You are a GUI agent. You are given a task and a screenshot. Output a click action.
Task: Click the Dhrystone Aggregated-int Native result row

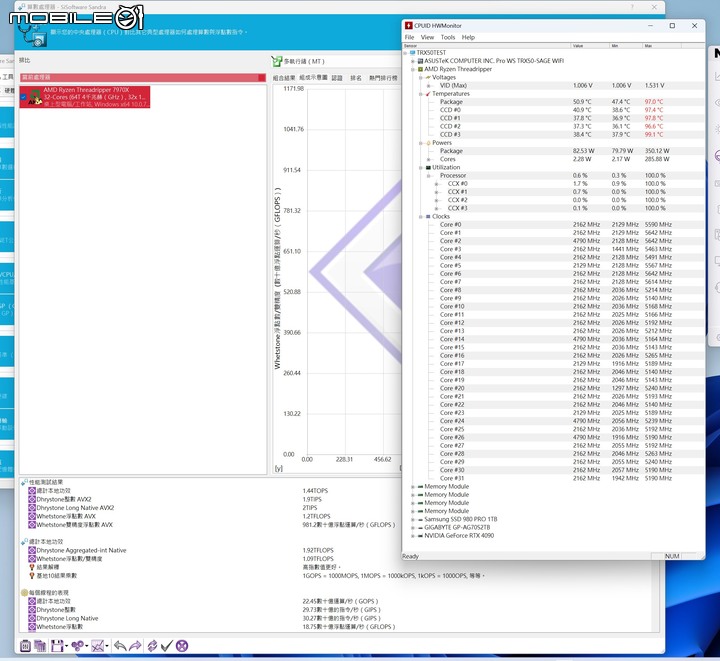pos(181,550)
